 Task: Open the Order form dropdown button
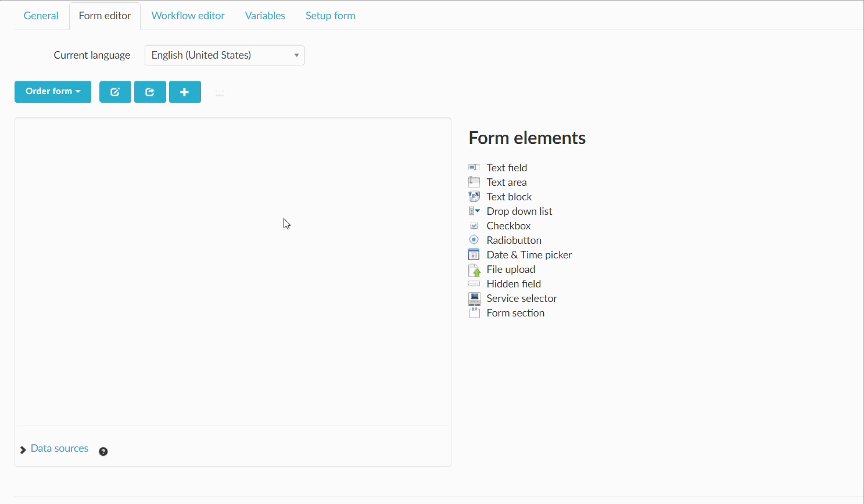53,92
